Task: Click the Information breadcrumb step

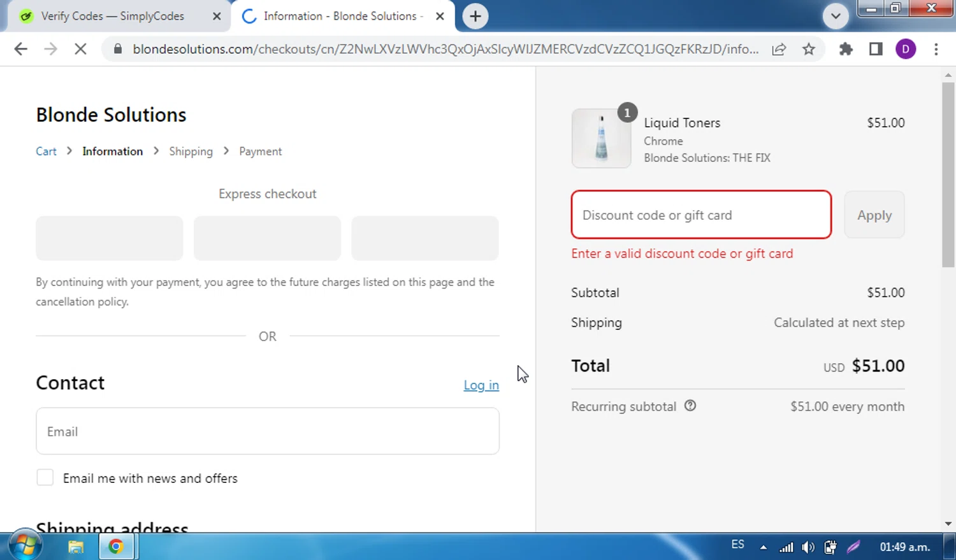Action: click(x=113, y=151)
